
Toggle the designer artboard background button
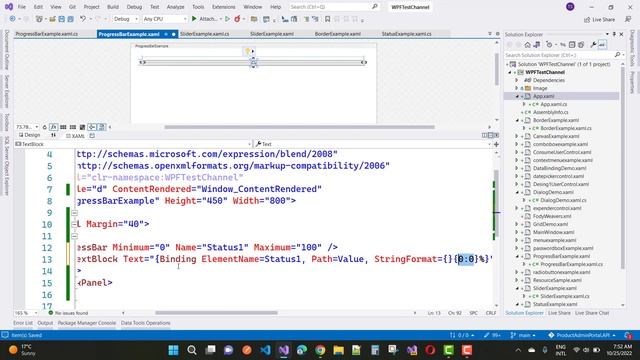82,127
